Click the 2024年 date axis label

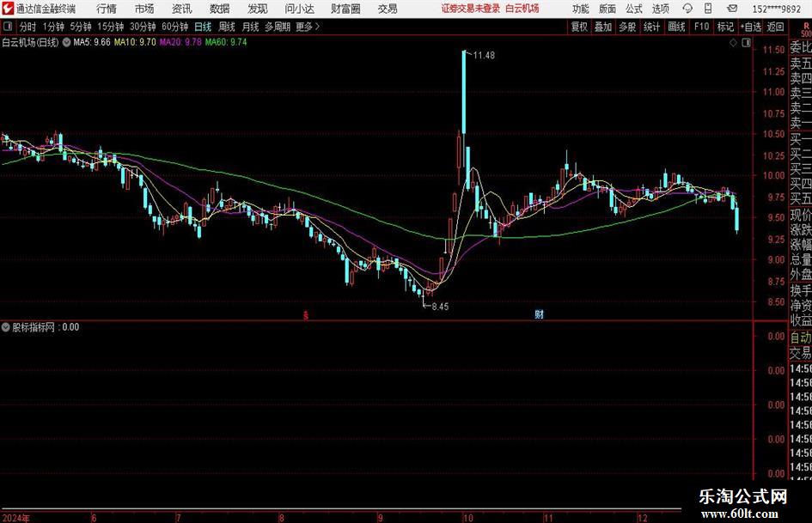(x=16, y=518)
